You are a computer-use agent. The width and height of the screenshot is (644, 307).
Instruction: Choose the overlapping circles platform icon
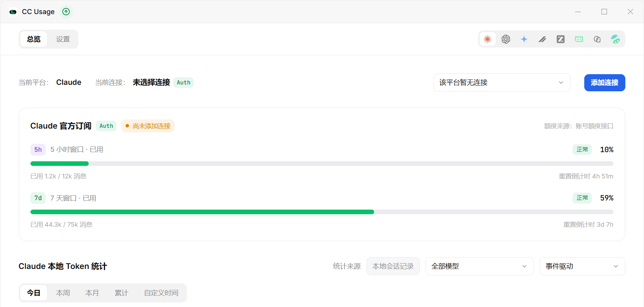tap(597, 39)
